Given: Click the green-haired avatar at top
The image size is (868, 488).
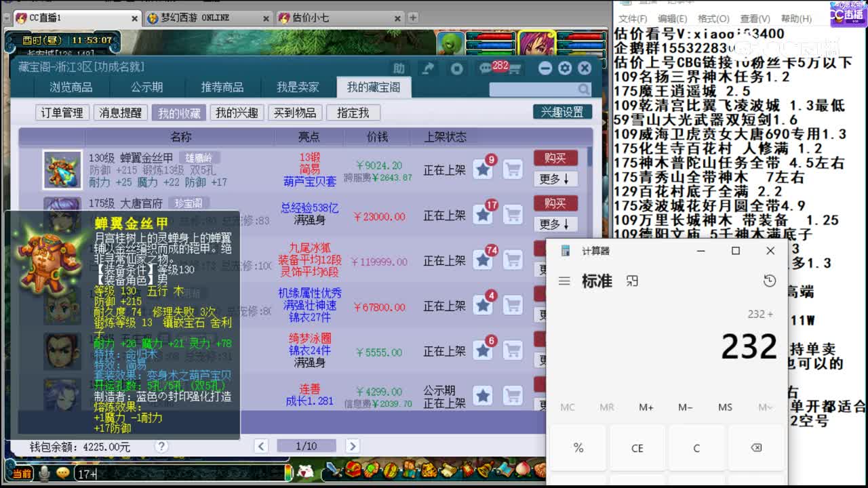Looking at the screenshot, I should point(451,44).
